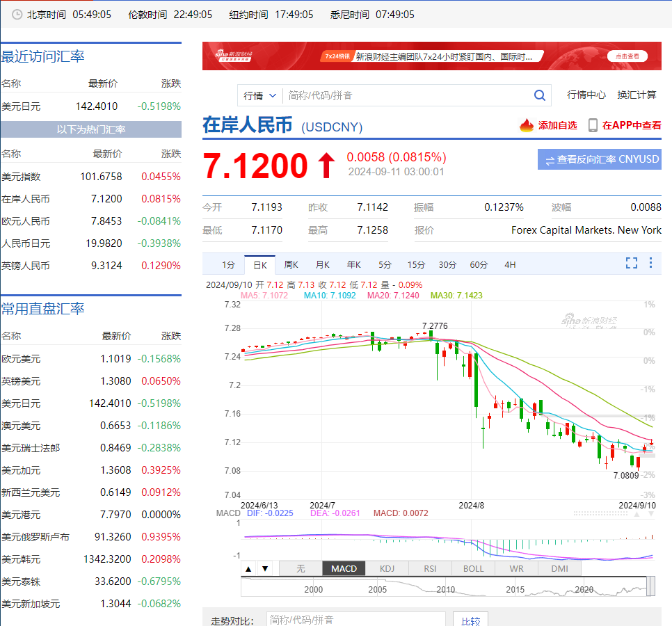The height and width of the screenshot is (626, 672).
Task: Select the 无 indicator option
Action: coord(301,568)
